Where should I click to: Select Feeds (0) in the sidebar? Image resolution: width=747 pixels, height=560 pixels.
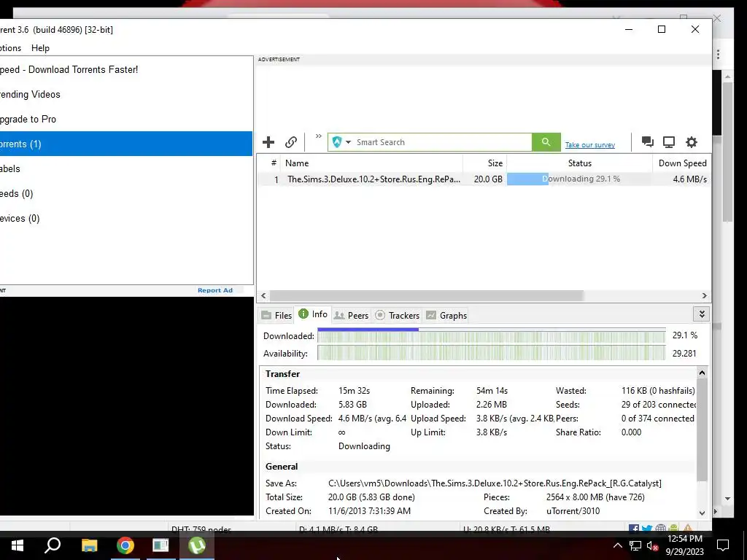click(x=125, y=193)
